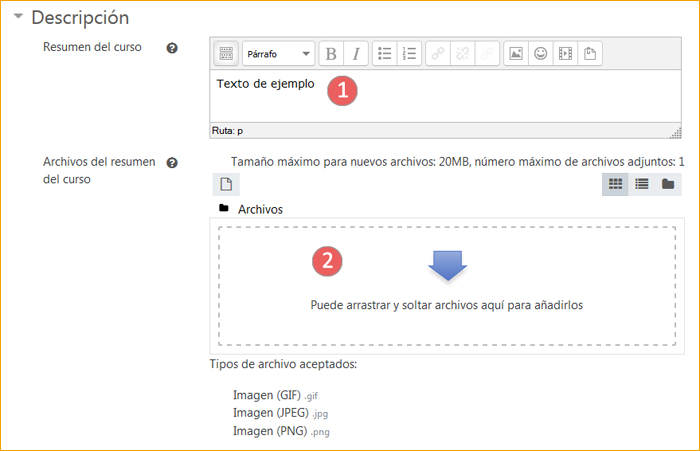700x451 pixels.
Task: Toggle the editor toolbar expand button
Action: click(x=227, y=53)
